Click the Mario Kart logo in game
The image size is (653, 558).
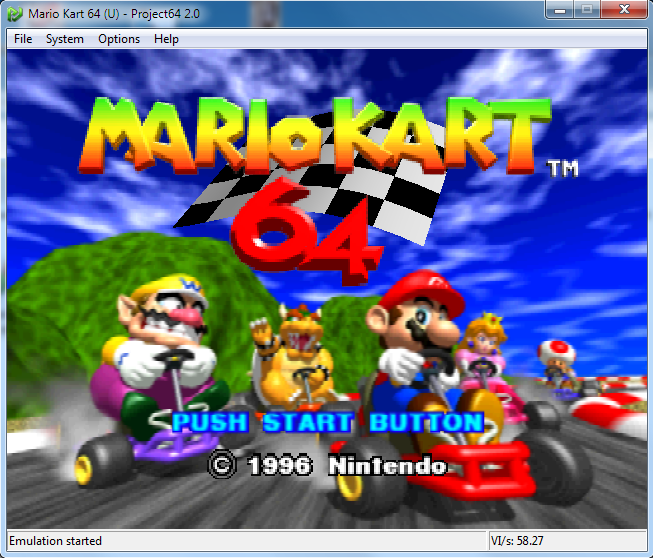click(x=314, y=135)
